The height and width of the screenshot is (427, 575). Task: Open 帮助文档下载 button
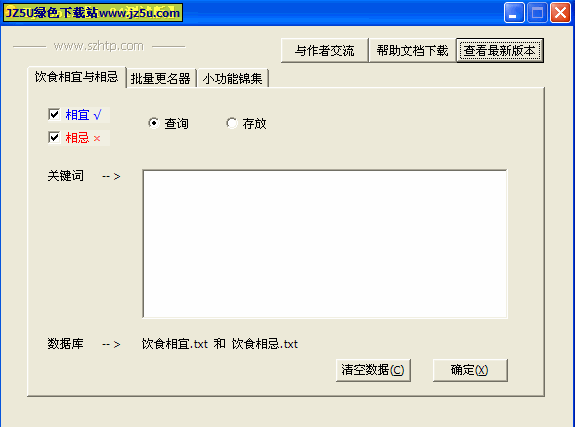412,51
